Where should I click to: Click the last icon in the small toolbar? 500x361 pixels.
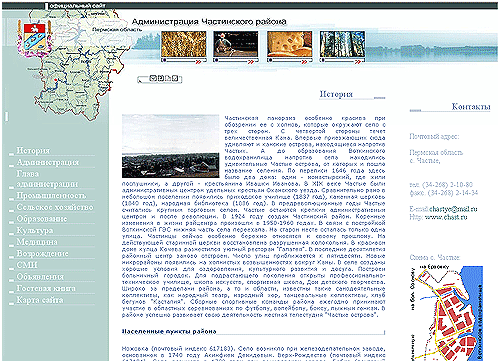175,79
